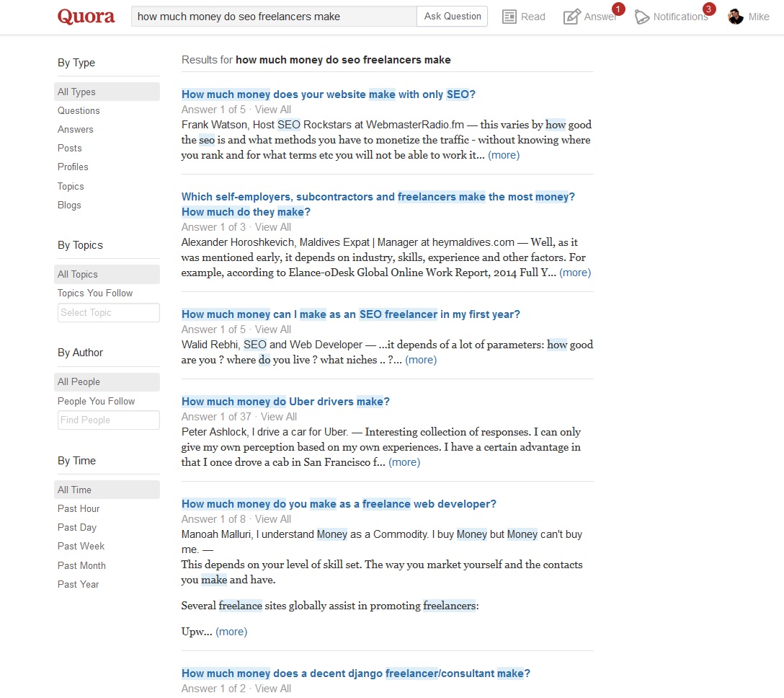Open the Answer pencil icon
The height and width of the screenshot is (698, 784).
pos(571,17)
